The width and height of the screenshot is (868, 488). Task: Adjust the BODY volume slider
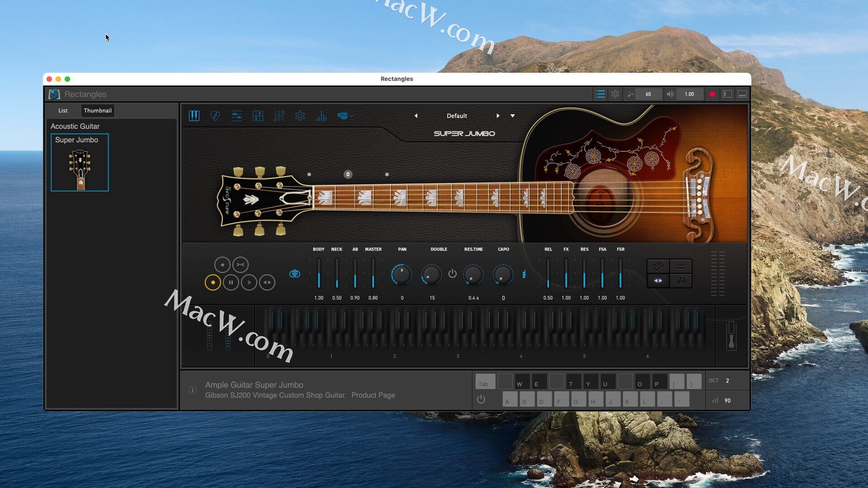319,273
